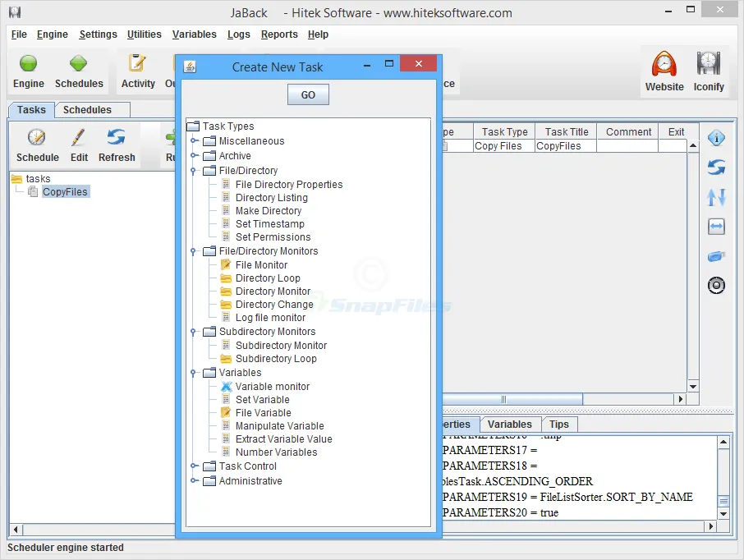The height and width of the screenshot is (560, 744).
Task: Select File Directory Properties task type
Action: tap(289, 185)
